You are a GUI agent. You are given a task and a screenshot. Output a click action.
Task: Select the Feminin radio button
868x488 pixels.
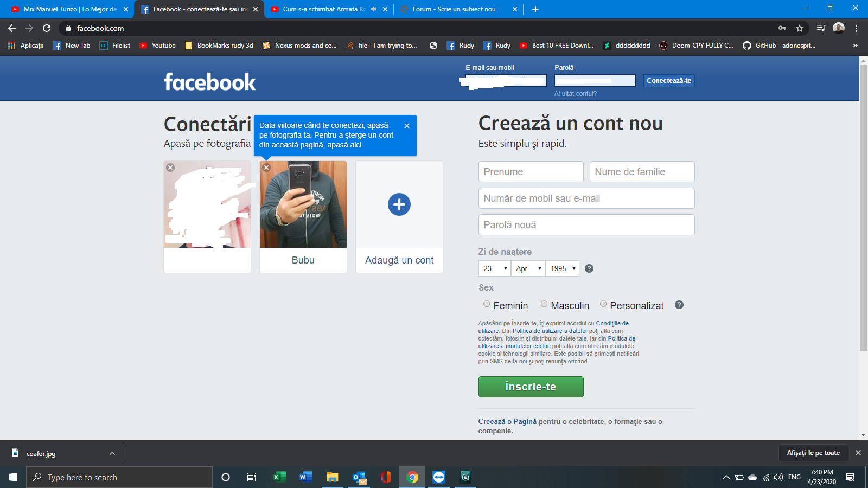487,304
